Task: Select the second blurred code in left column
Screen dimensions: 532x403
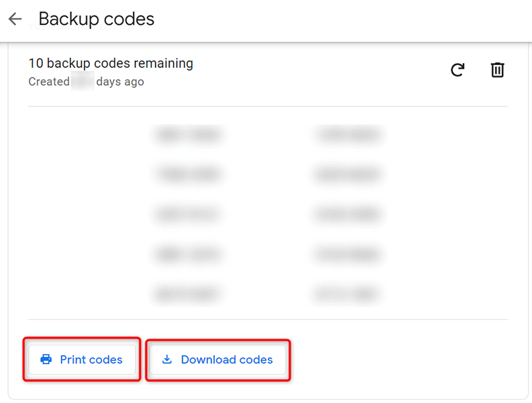Action: point(189,175)
